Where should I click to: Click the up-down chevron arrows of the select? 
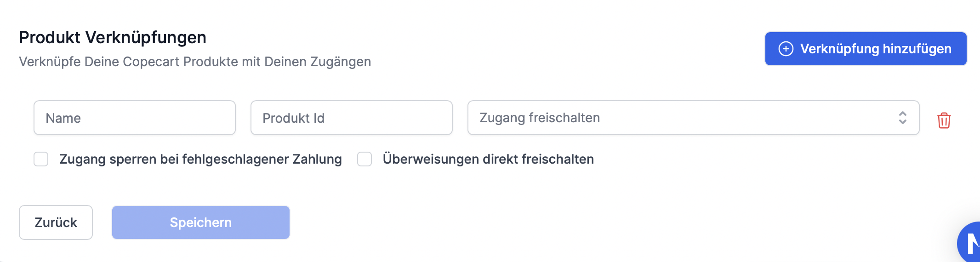(x=902, y=118)
